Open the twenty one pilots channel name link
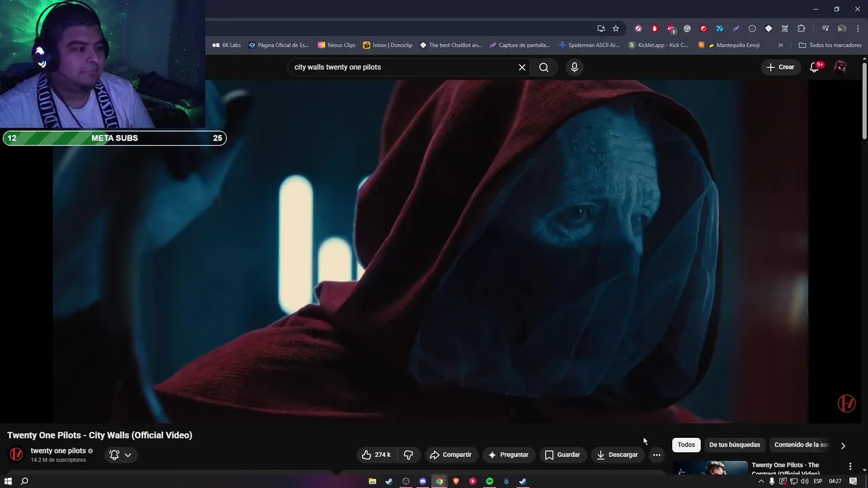Viewport: 868px width, 488px height. pos(58,451)
